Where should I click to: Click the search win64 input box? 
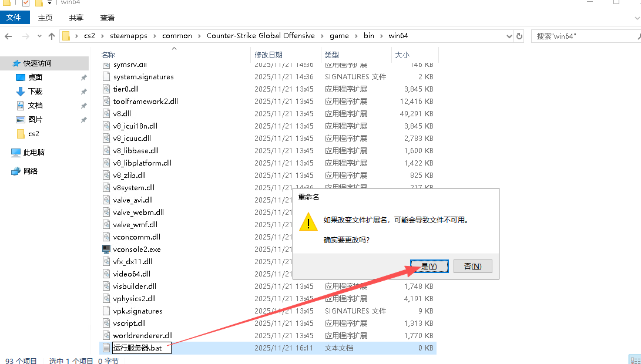582,36
